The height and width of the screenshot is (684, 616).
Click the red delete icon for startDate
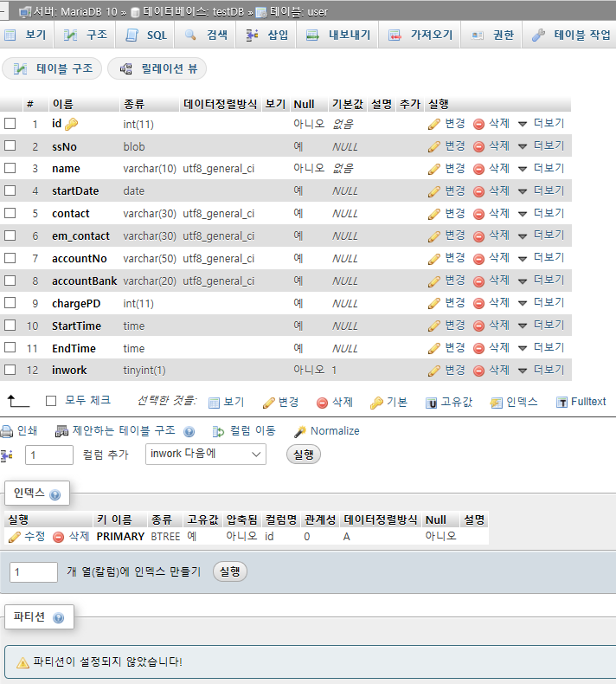478,191
